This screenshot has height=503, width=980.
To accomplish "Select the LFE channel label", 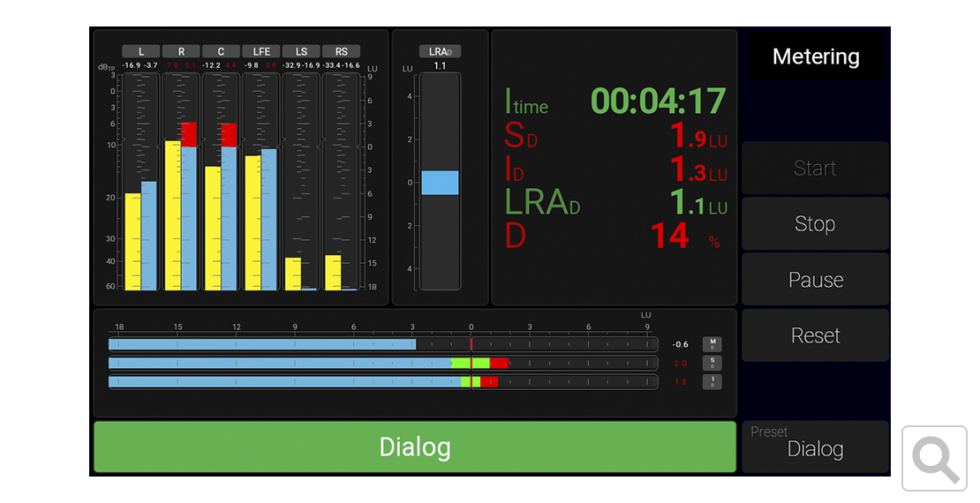I will 261,51.
